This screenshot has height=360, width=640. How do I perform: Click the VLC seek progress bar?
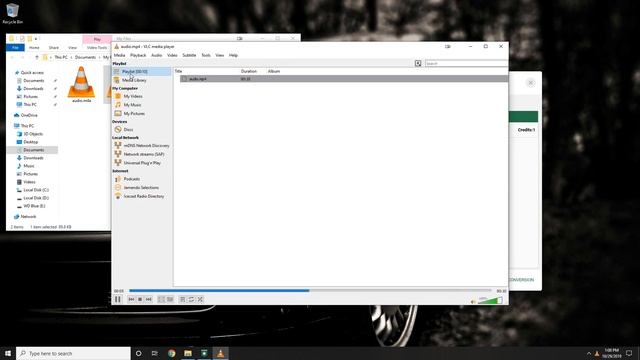click(x=310, y=291)
